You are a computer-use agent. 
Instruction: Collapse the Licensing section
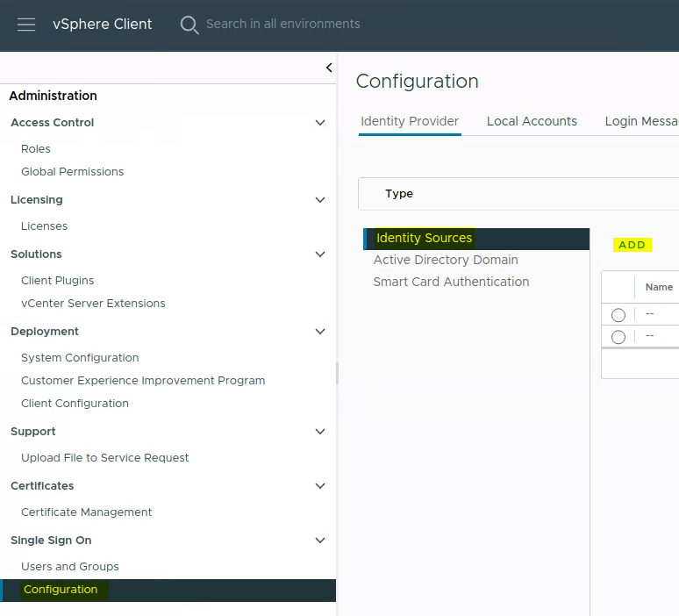(320, 200)
